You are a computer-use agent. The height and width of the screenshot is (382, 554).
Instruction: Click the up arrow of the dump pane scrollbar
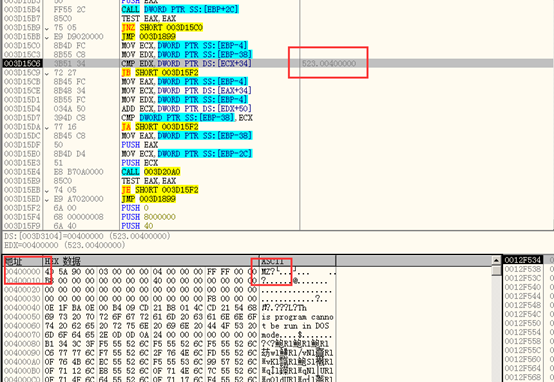coord(496,260)
